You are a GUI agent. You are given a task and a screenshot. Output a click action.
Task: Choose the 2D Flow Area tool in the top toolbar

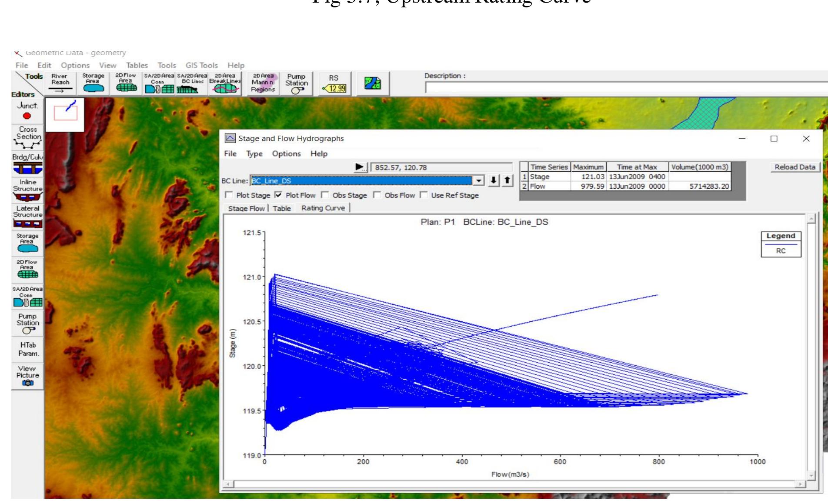126,83
